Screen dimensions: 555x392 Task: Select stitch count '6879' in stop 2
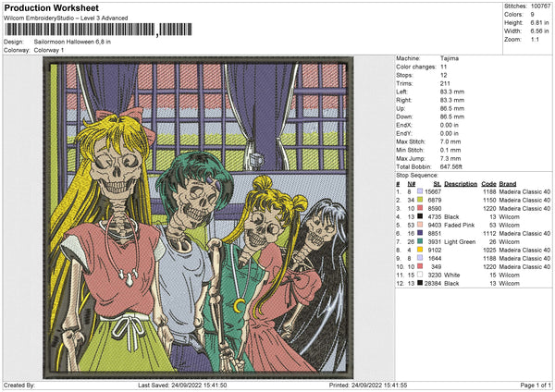435,200
